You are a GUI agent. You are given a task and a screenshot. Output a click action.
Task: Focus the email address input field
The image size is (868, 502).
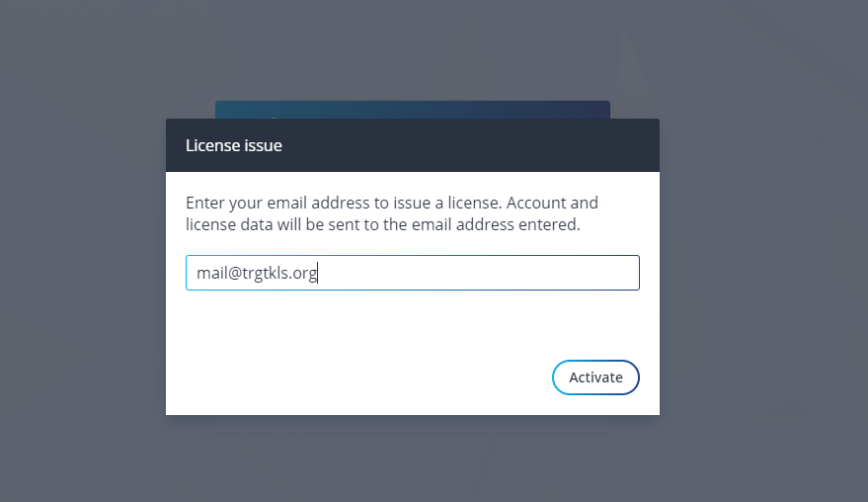412,273
